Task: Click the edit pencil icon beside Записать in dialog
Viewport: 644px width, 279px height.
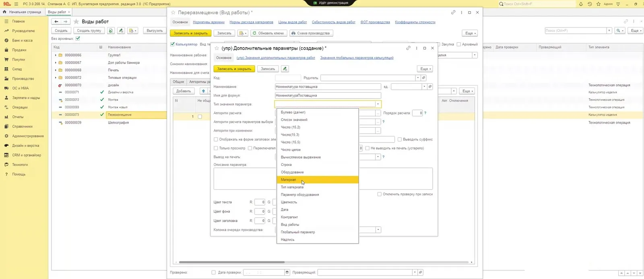Action: pyautogui.click(x=285, y=69)
